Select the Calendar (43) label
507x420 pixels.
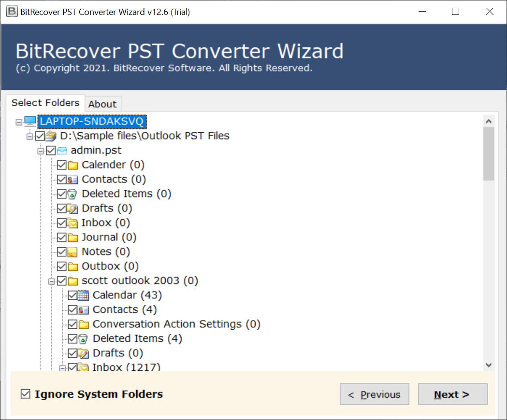click(127, 295)
